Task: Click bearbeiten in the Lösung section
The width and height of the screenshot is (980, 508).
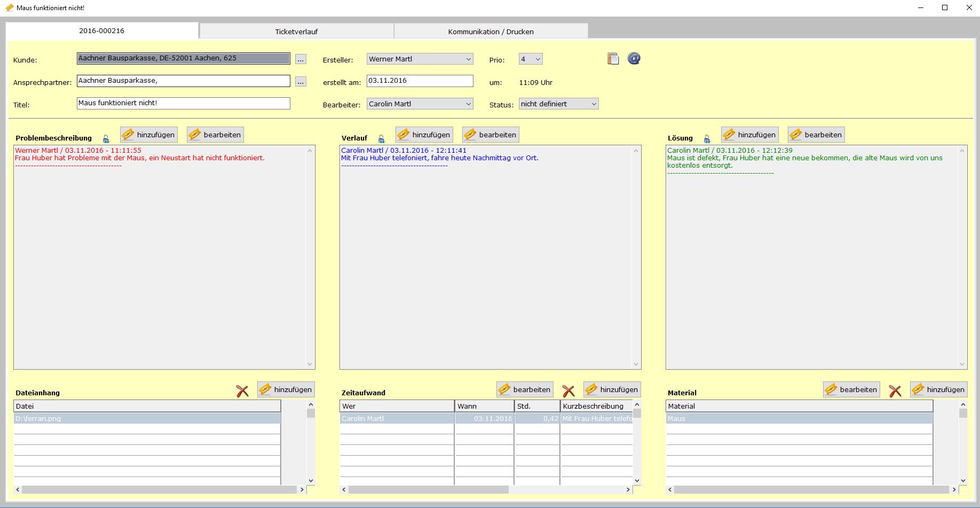Action: (x=816, y=135)
